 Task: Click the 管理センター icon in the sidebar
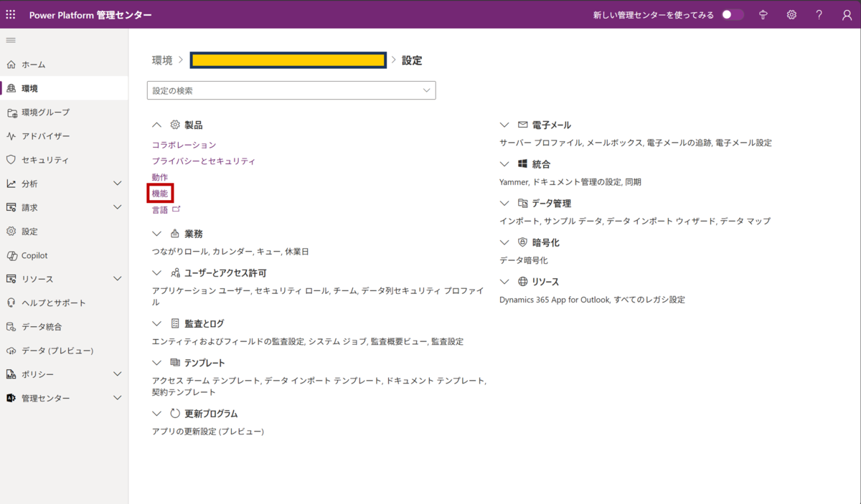click(11, 398)
